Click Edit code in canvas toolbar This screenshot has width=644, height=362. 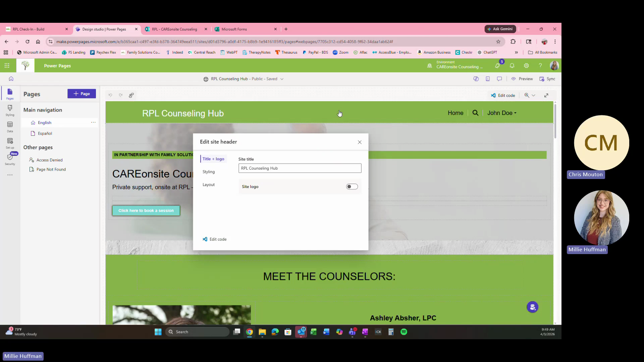503,95
